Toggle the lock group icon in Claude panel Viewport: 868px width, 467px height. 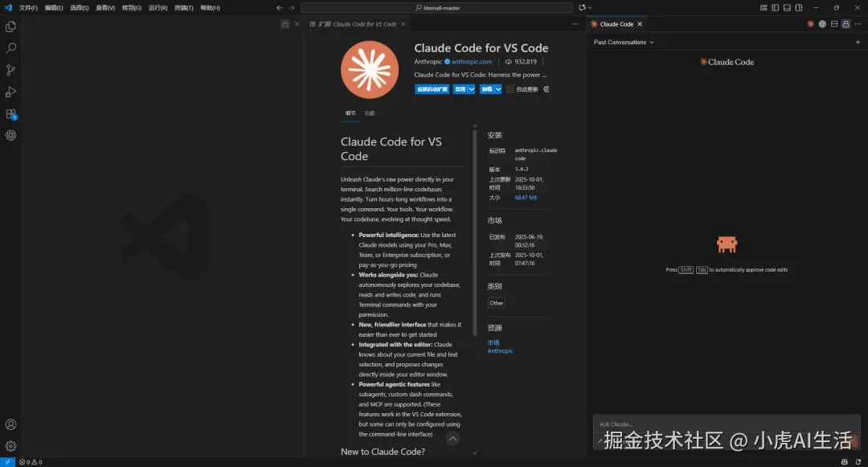(845, 24)
